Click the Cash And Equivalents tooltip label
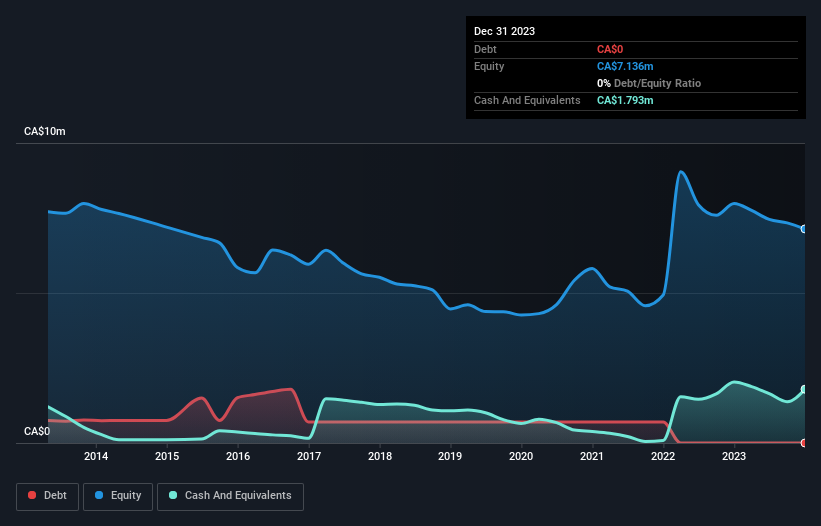Image resolution: width=821 pixels, height=526 pixels. click(527, 100)
